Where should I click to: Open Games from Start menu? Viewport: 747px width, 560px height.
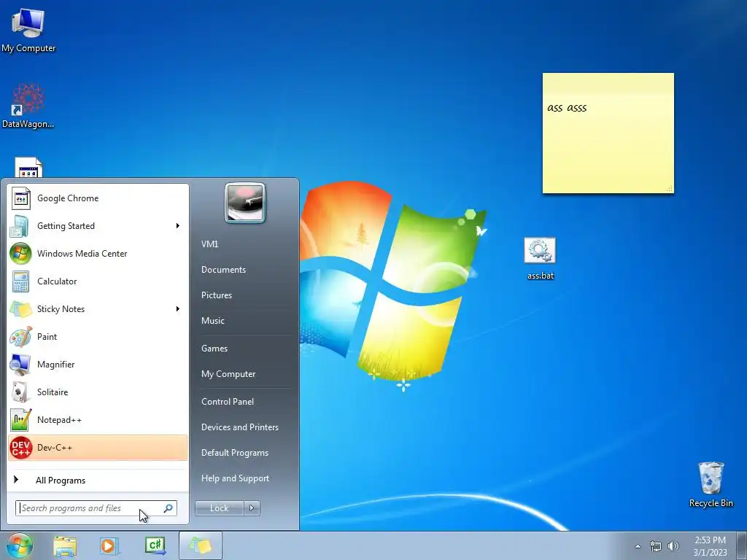tap(214, 349)
